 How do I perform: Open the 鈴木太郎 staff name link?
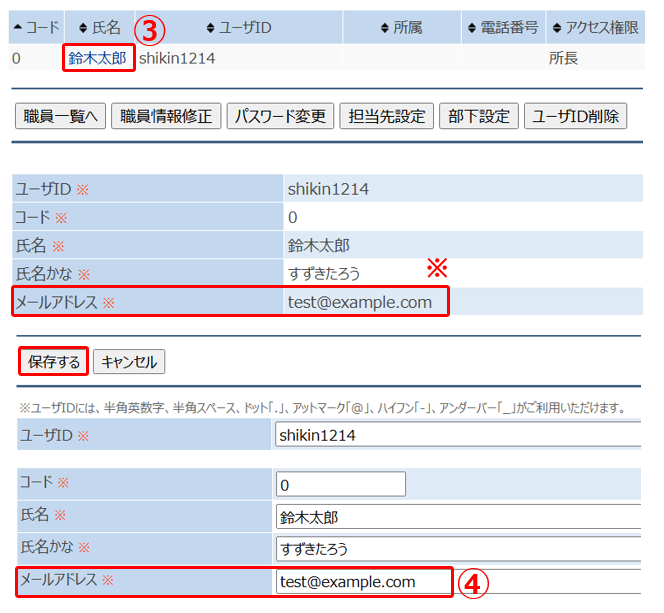(x=98, y=58)
